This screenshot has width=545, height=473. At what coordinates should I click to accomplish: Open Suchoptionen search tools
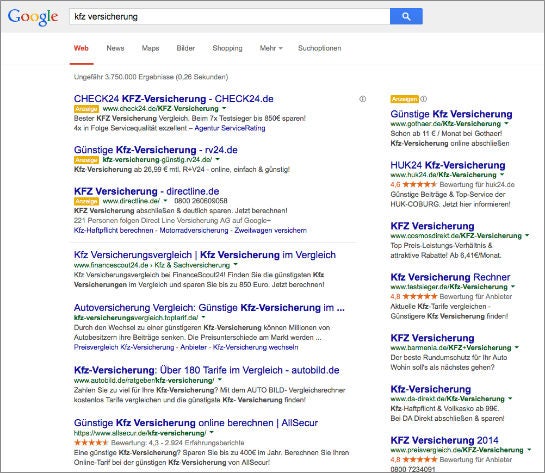pyautogui.click(x=319, y=48)
